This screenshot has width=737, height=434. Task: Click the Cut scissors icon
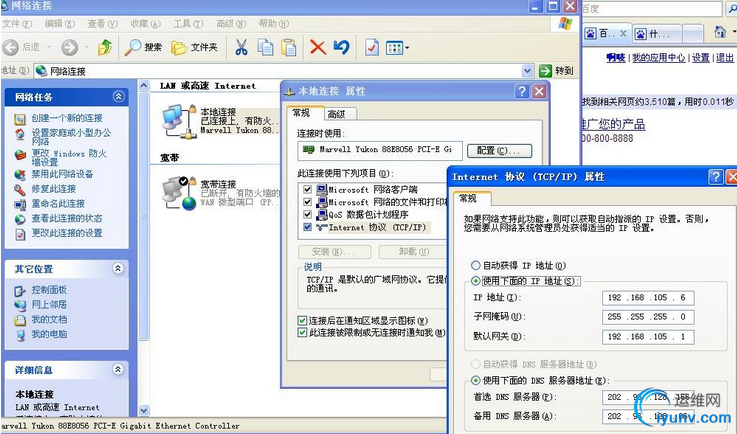241,47
